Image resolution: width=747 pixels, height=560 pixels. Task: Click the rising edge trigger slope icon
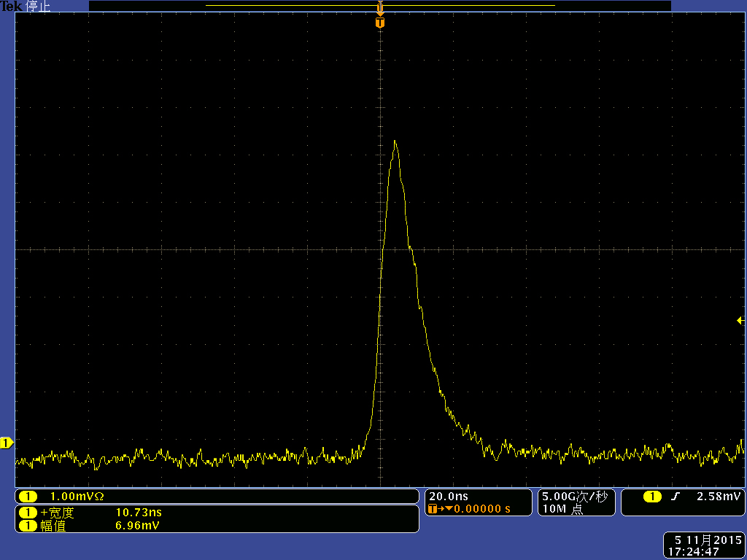675,497
